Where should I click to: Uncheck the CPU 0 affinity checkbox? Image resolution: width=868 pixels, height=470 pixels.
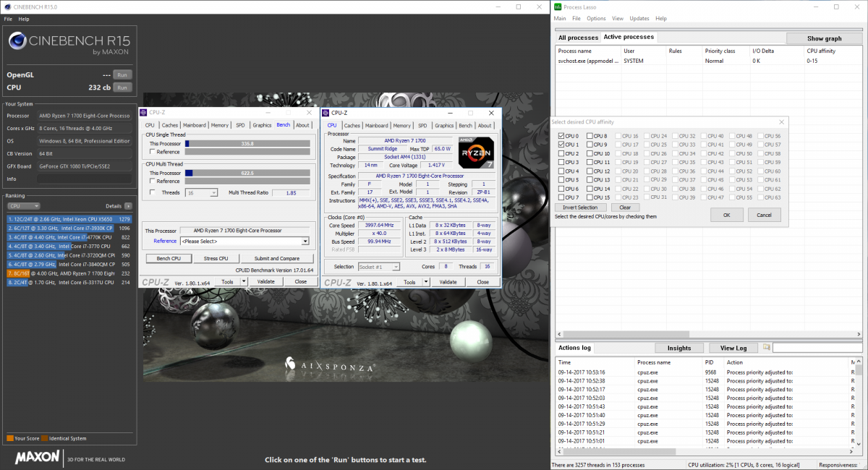(x=561, y=136)
